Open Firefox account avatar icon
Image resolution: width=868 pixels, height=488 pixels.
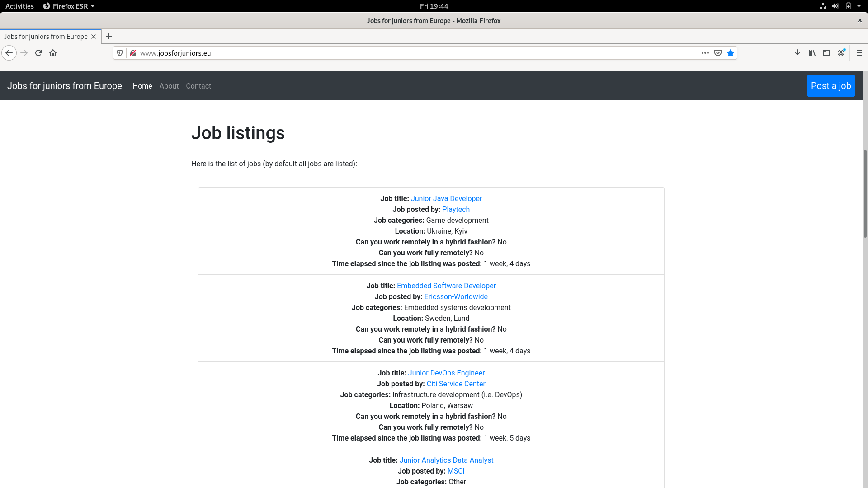pos(841,53)
